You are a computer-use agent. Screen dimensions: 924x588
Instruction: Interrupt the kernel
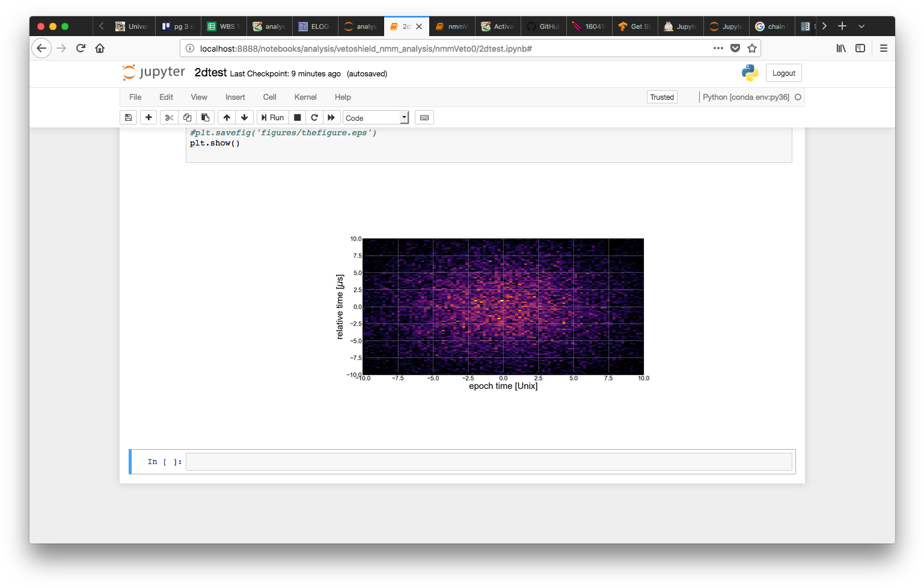coord(297,117)
